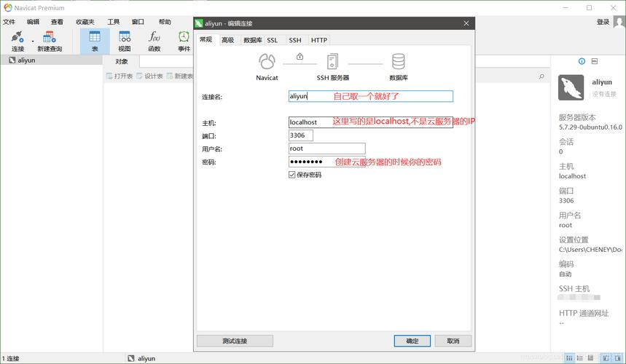The height and width of the screenshot is (364, 626).
Task: Select the 表 (Table) toolbar icon
Action: (x=95, y=41)
